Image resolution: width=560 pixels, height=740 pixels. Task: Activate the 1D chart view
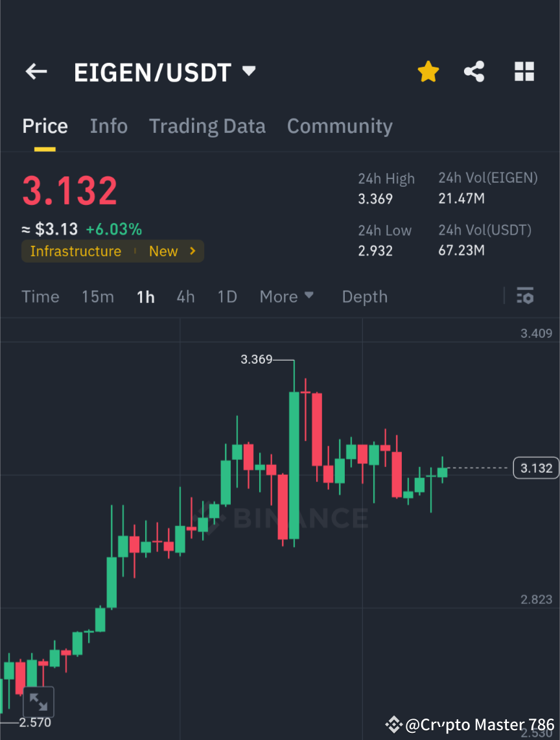pyautogui.click(x=227, y=296)
